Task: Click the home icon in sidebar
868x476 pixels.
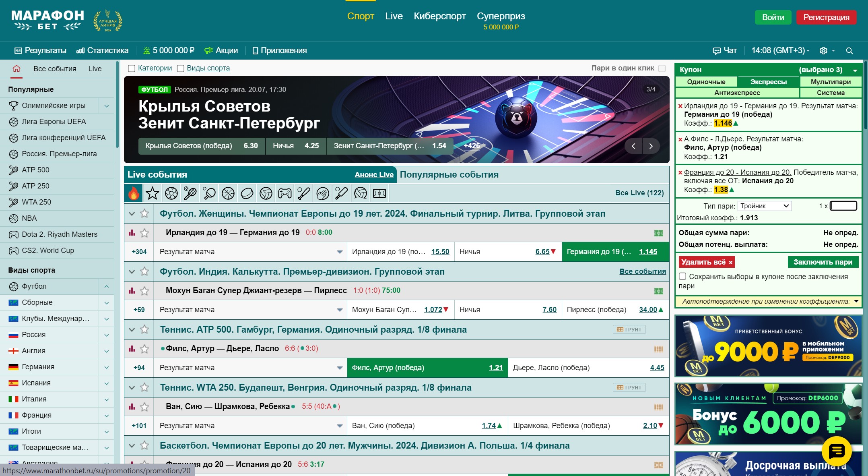Action: pyautogui.click(x=16, y=68)
